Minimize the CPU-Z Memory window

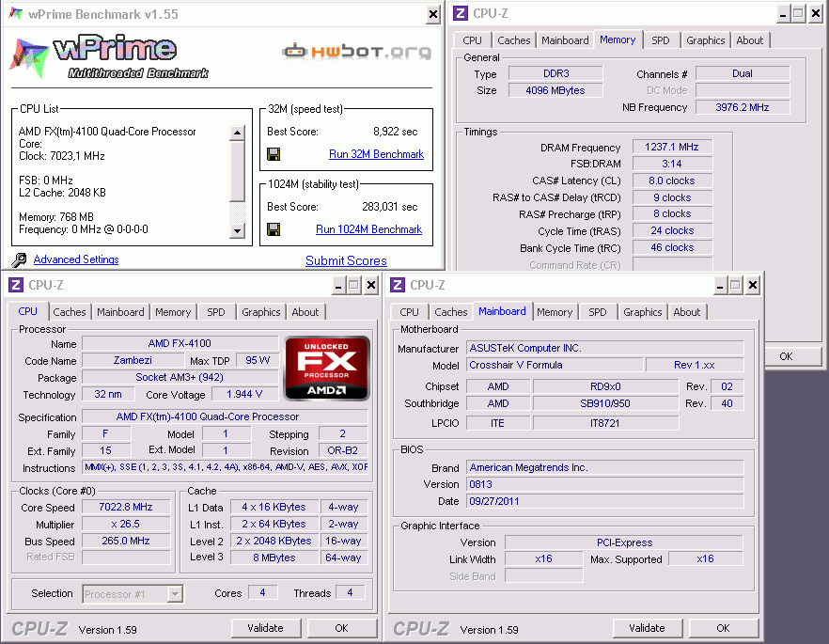pos(782,14)
